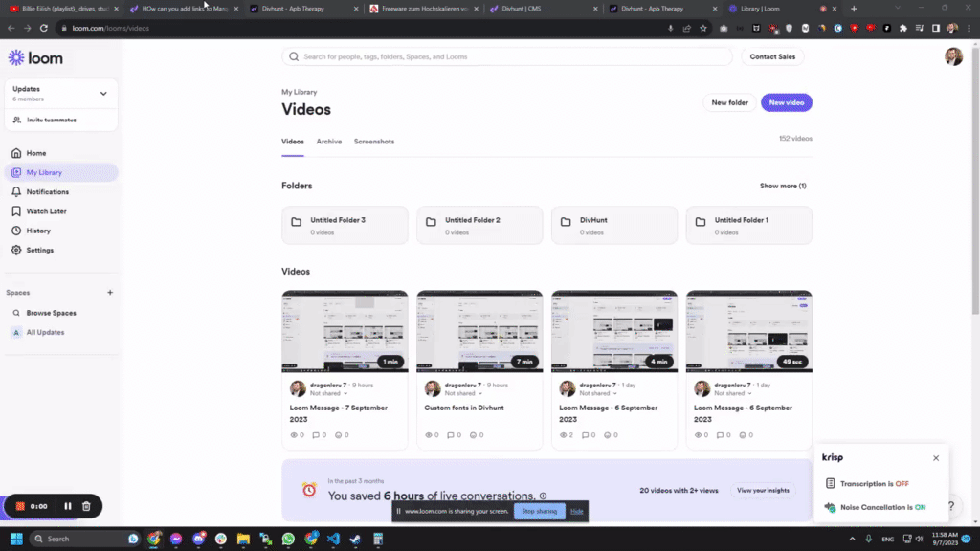Open the help question mark button

(950, 506)
